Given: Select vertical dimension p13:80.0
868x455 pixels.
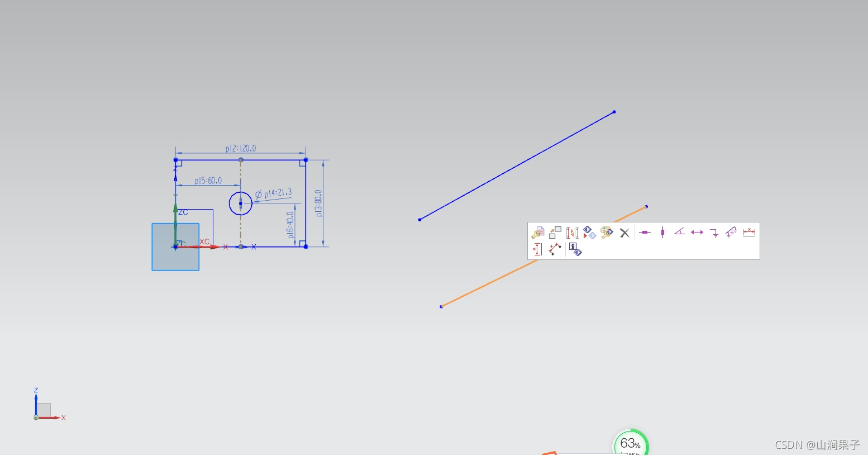Looking at the screenshot, I should (318, 203).
